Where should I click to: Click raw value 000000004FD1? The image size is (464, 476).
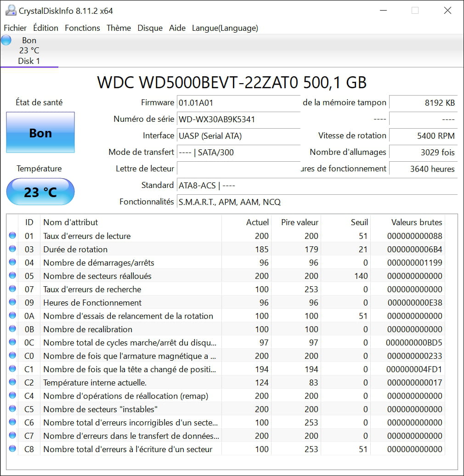pos(414,369)
